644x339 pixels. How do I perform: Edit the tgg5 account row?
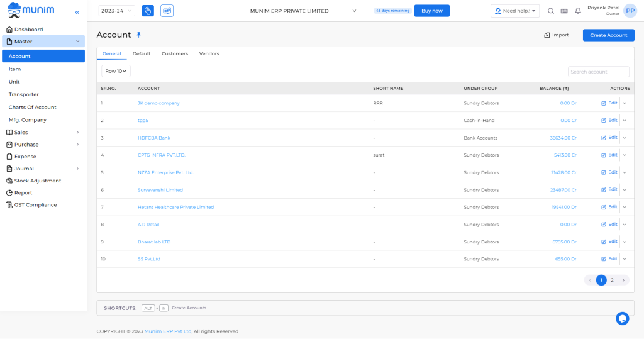tap(609, 120)
